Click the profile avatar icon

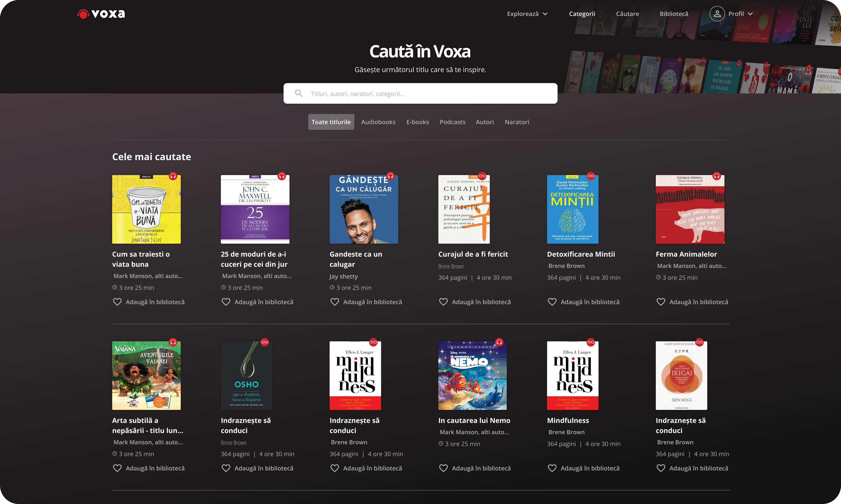pos(717,14)
